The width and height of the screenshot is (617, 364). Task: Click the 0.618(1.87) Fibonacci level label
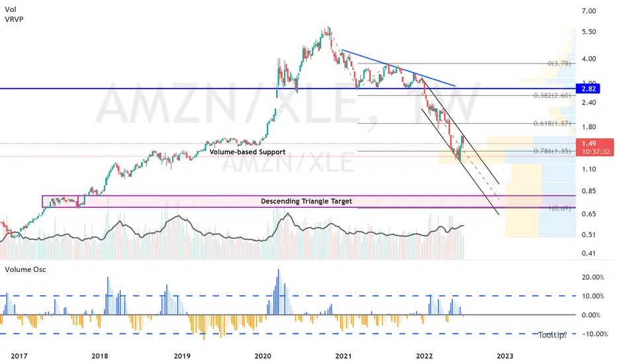pos(552,123)
